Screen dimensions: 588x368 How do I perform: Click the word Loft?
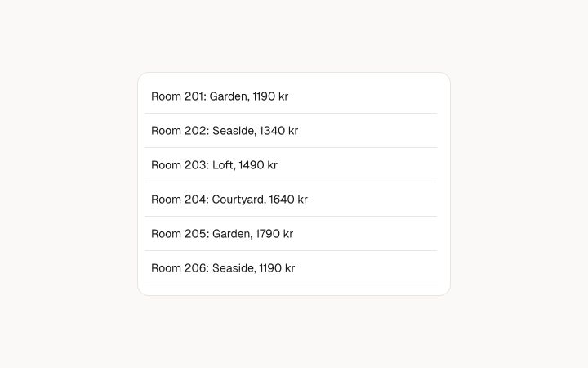pos(224,165)
